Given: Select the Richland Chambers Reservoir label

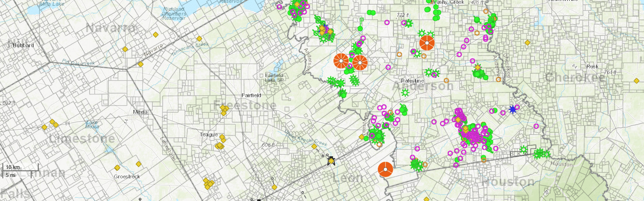Looking at the screenshot, I should (174, 14).
